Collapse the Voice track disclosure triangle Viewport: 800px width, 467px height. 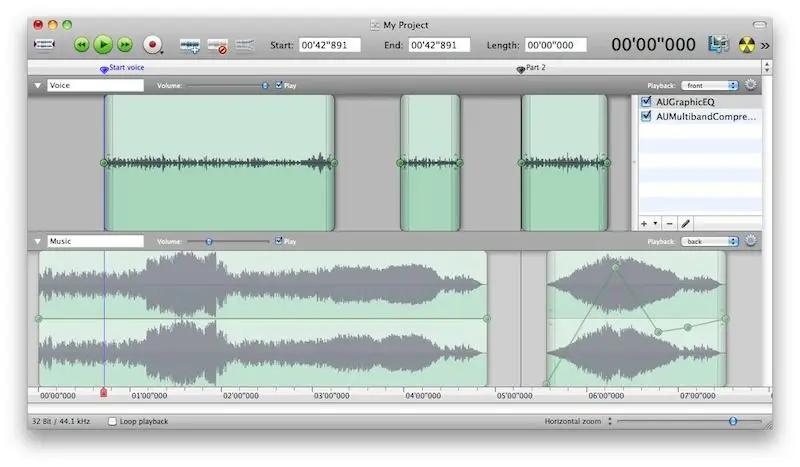pos(38,85)
